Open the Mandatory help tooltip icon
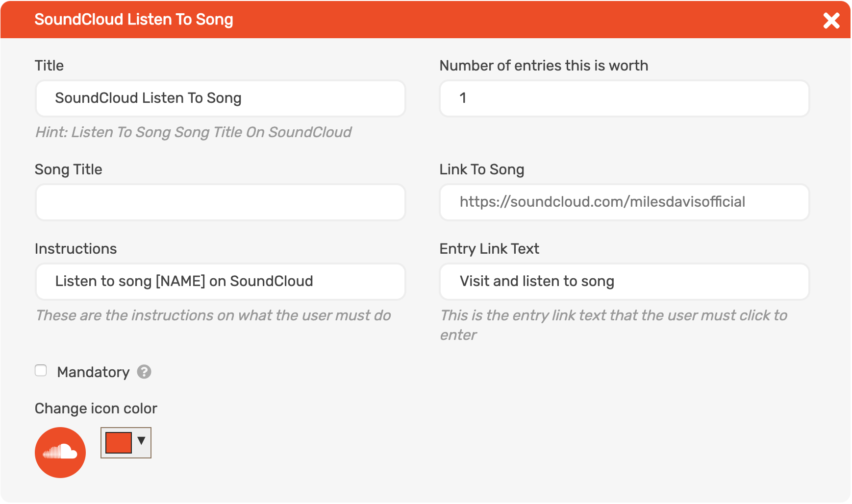Screen dimensions: 852x504 click(x=143, y=372)
